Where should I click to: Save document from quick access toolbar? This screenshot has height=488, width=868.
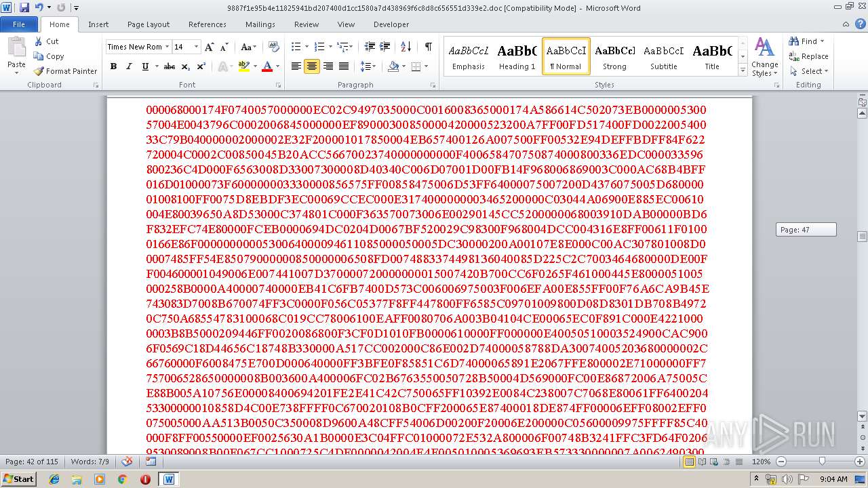(x=24, y=7)
